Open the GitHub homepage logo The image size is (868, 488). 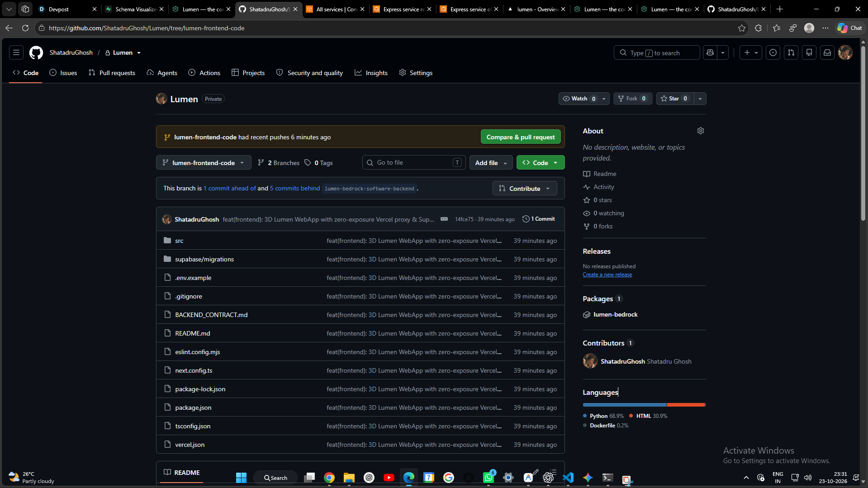point(36,53)
